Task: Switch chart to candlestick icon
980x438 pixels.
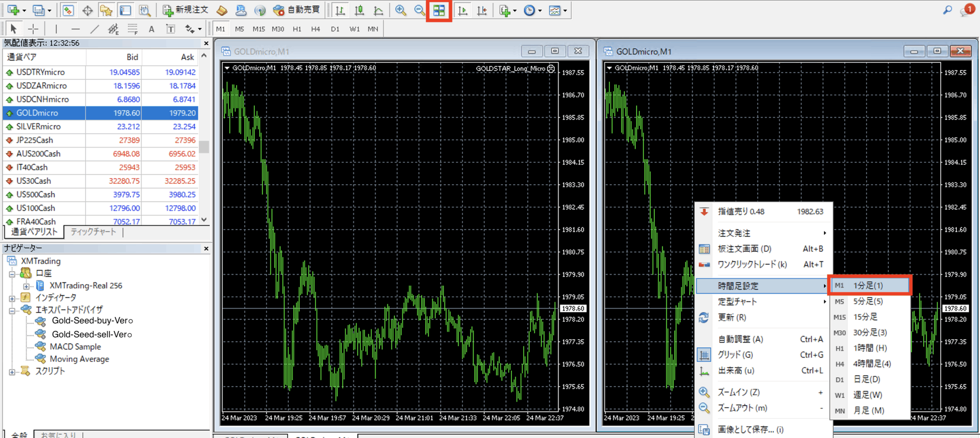Action: 359,10
